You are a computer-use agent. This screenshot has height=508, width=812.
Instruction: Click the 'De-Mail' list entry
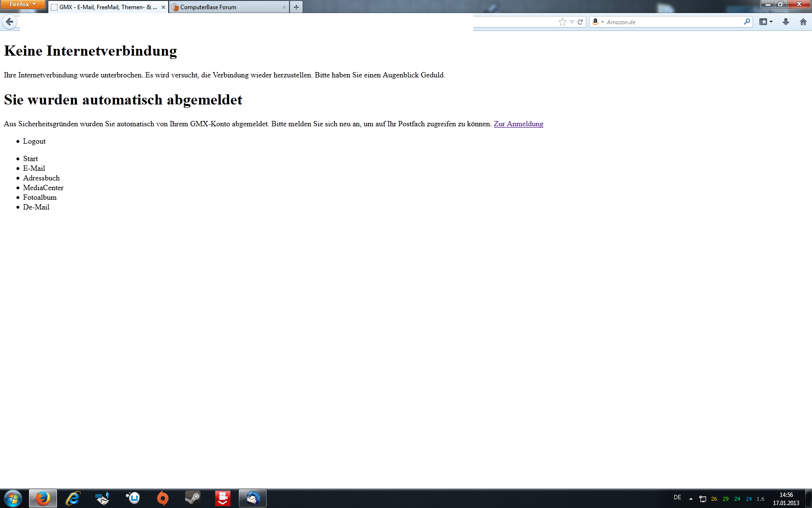[36, 207]
